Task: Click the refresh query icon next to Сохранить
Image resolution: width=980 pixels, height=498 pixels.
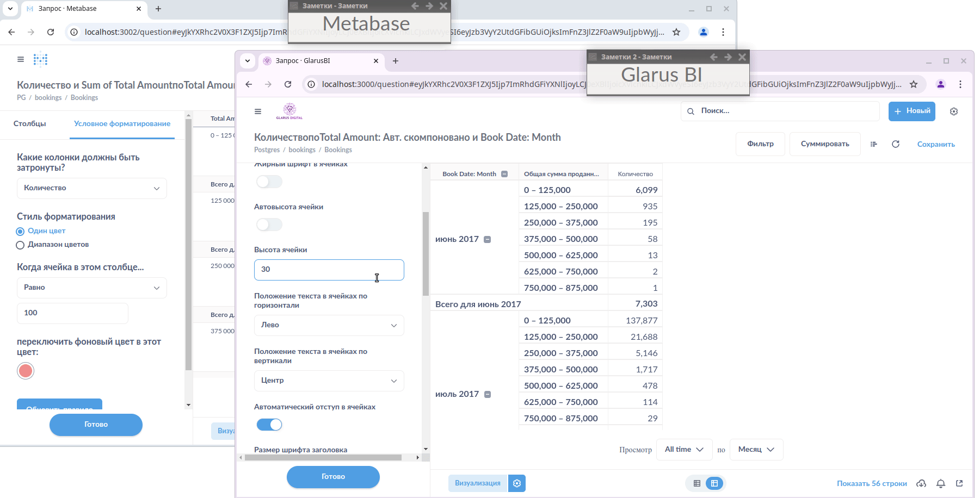Action: pos(896,144)
